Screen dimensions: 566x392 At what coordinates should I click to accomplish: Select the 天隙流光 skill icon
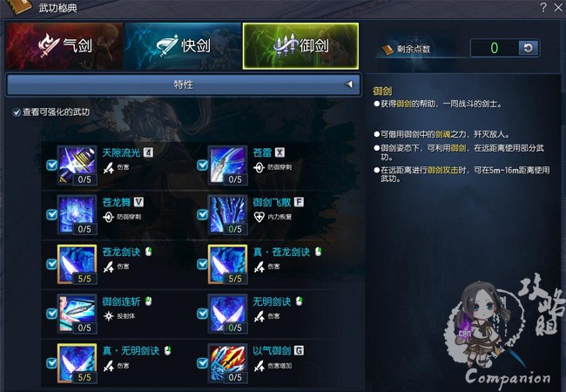(x=77, y=166)
